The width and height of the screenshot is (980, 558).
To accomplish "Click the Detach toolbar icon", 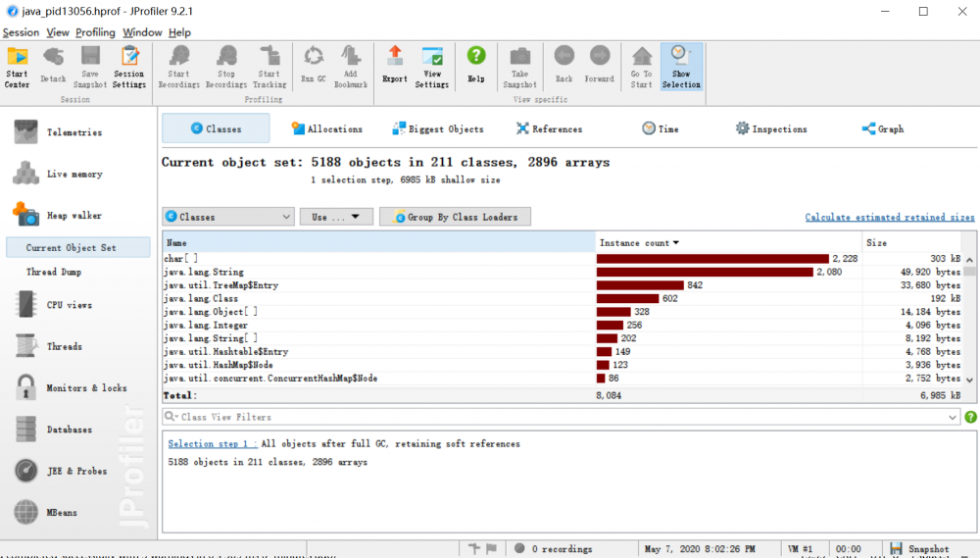I will [x=53, y=67].
